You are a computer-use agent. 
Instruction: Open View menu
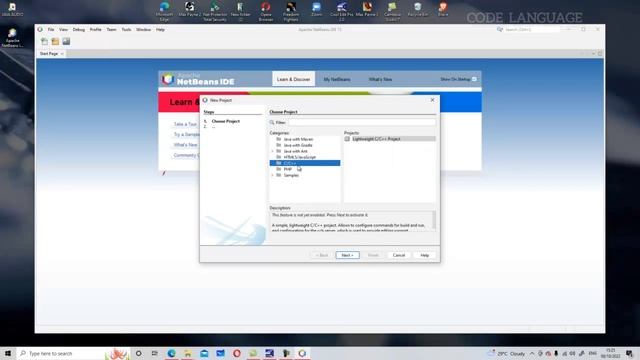63,30
